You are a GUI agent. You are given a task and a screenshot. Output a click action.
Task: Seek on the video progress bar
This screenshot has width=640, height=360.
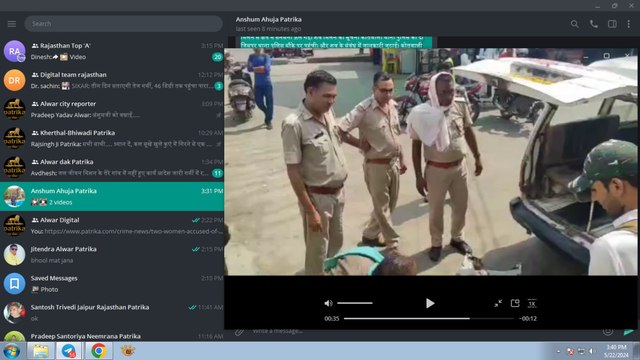tap(429, 318)
